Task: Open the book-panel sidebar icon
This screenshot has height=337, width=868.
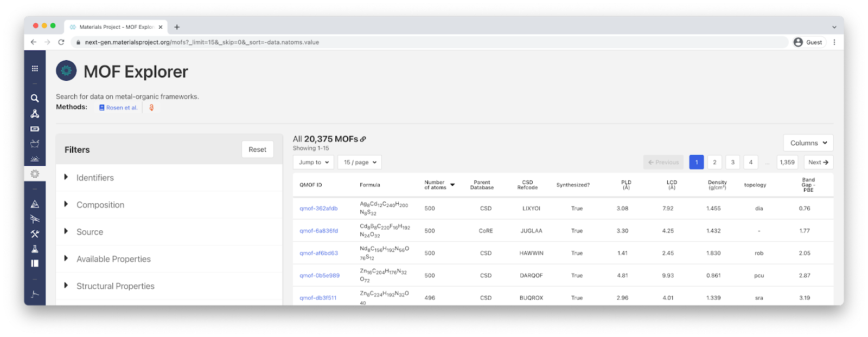Action: [x=35, y=263]
